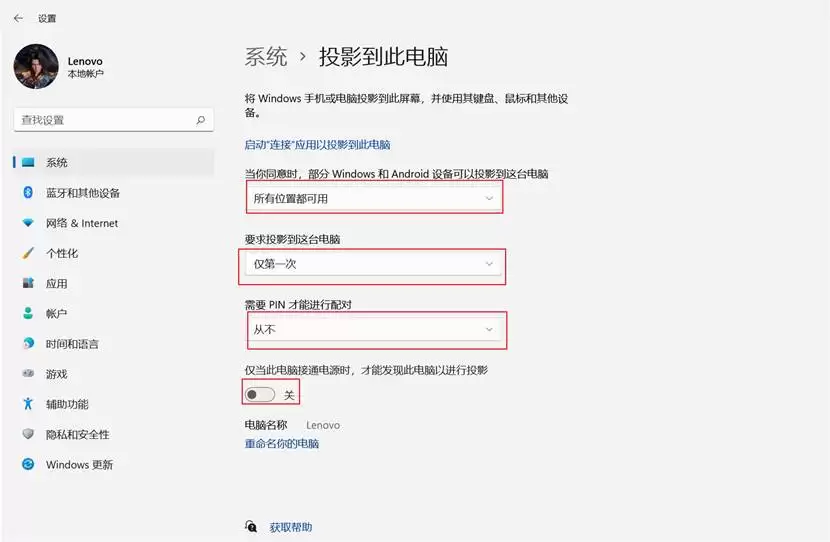This screenshot has height=542, width=830.
Task: Focus the 查找设置 search field
Action: click(114, 120)
